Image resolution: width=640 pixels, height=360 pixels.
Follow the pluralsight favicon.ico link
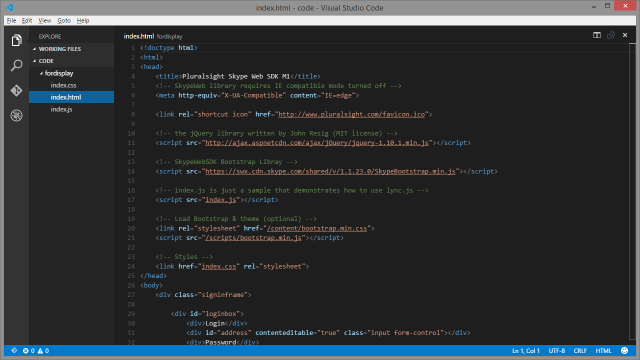tap(351, 114)
